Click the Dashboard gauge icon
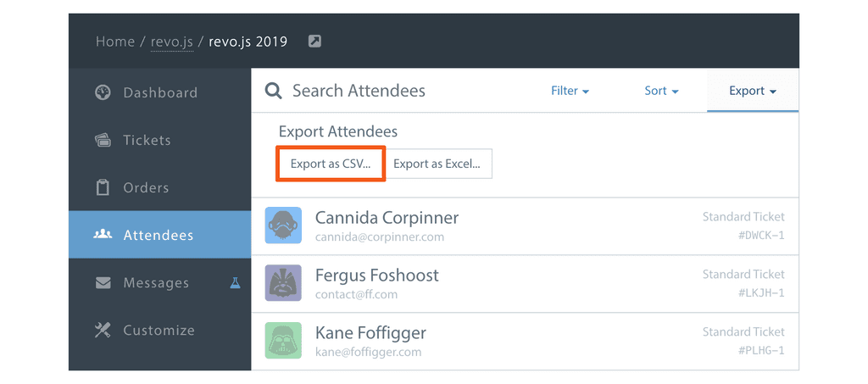Image resolution: width=868 pixels, height=384 pixels. point(103,92)
